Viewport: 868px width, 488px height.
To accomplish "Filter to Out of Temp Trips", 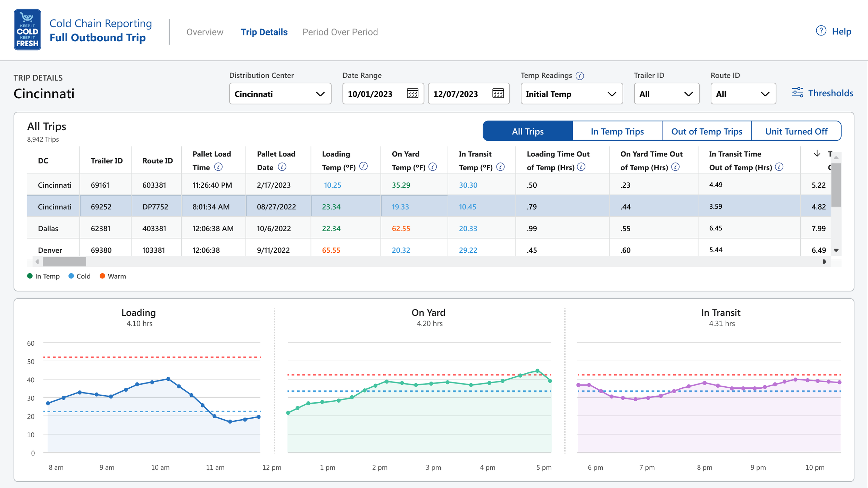I will 707,131.
